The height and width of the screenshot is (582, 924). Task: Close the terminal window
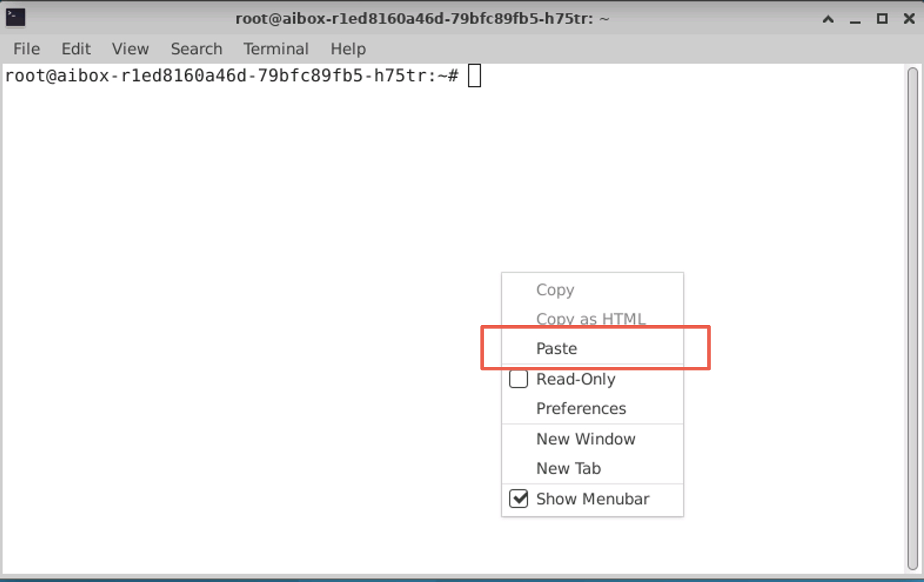click(x=909, y=19)
